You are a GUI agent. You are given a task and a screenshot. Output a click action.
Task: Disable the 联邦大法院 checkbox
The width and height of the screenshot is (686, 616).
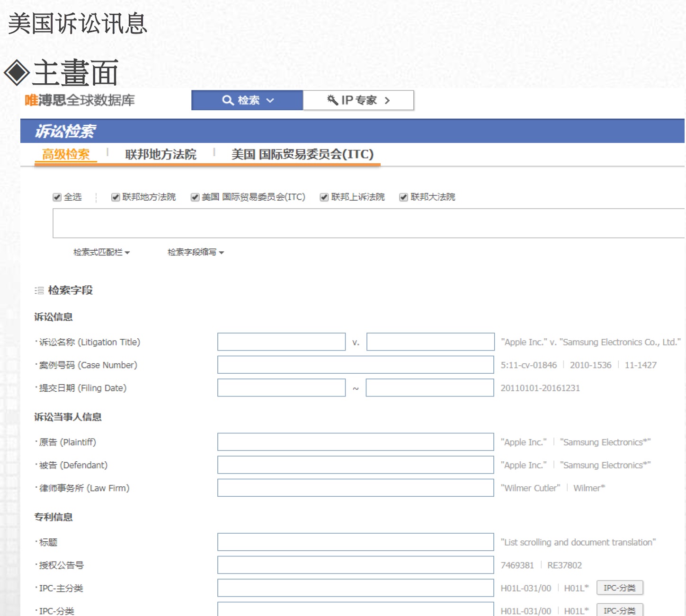[403, 197]
